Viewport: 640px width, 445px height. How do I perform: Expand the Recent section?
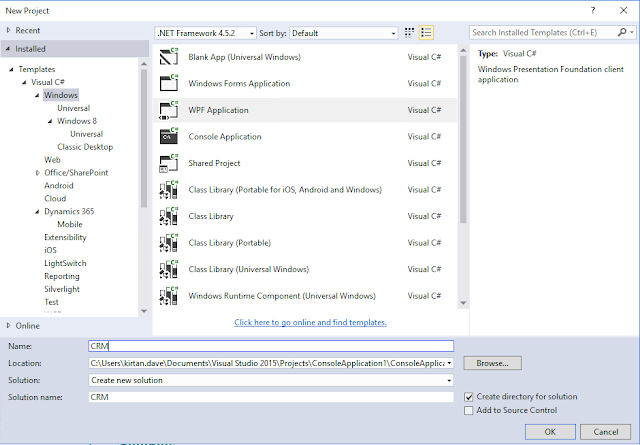click(9, 30)
